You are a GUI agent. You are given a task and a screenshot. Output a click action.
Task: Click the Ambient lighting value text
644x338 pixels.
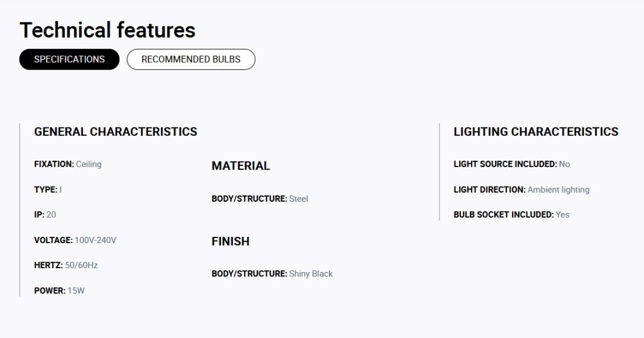558,190
